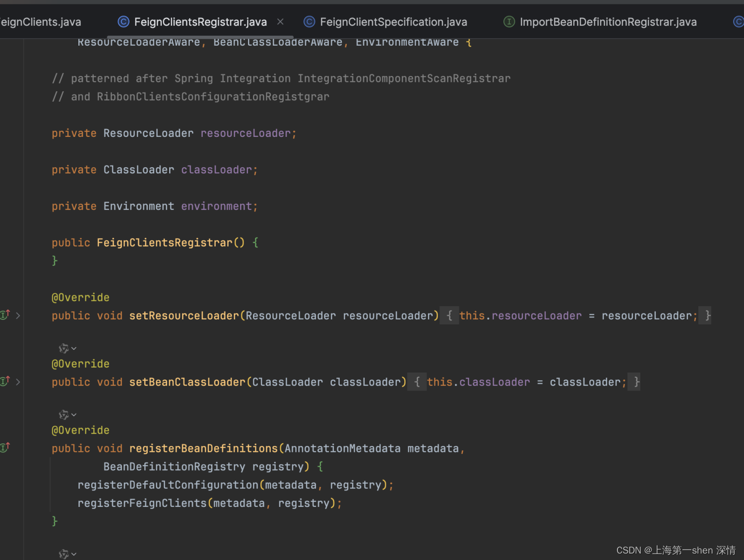This screenshot has height=560, width=744.
Task: Click class icon on FeignClientsRegistrar.java tab
Action: point(124,22)
